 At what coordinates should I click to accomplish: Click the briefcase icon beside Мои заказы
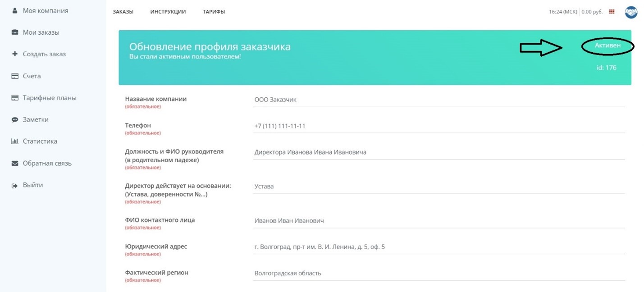tap(14, 32)
